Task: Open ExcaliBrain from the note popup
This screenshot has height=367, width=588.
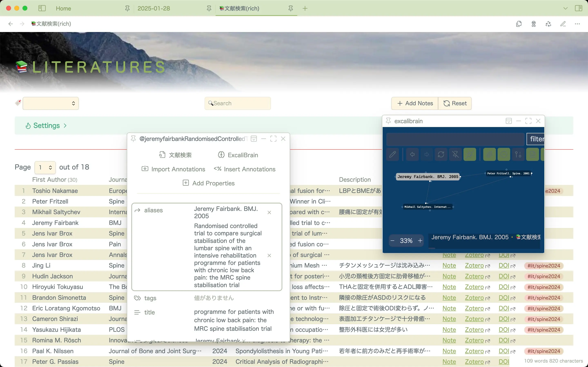Action: click(x=238, y=155)
